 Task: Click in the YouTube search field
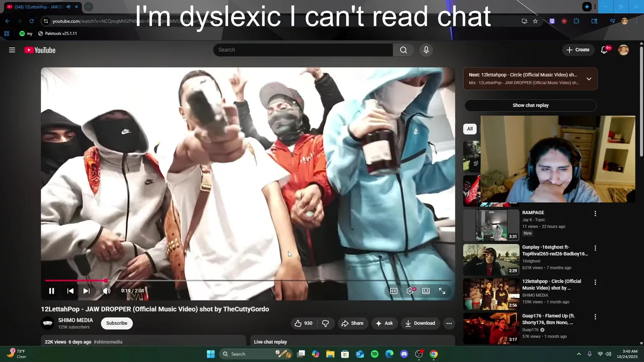click(303, 50)
